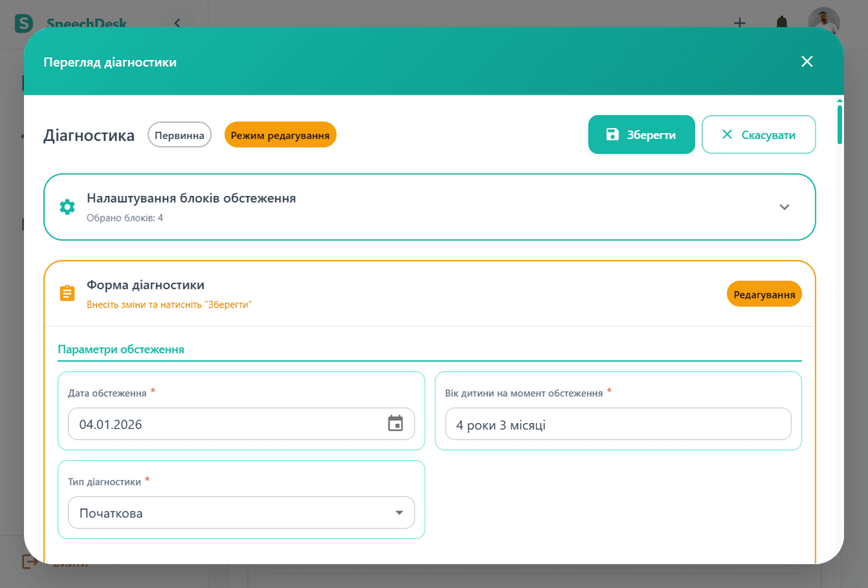Open the calendar date picker icon

(395, 424)
